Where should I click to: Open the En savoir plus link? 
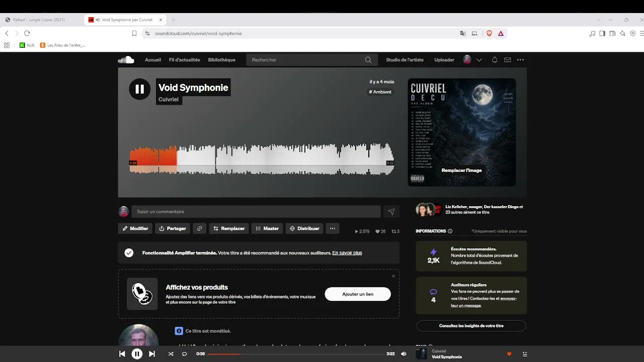347,253
